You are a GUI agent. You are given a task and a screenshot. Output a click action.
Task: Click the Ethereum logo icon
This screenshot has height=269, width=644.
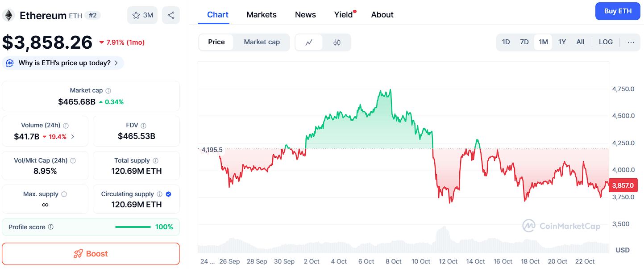click(x=8, y=16)
